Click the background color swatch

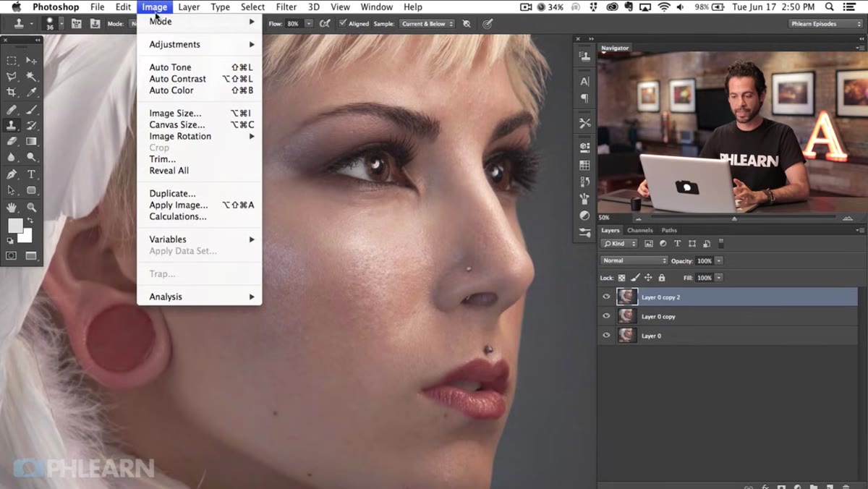point(27,237)
